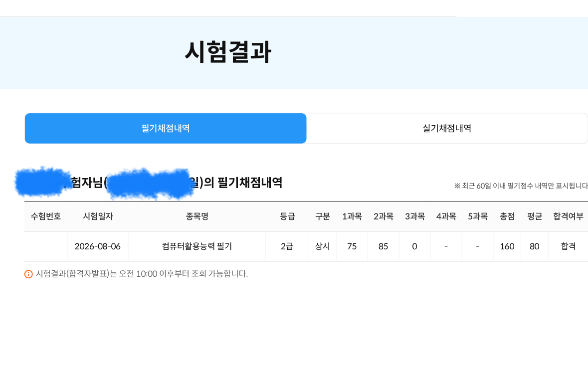The image size is (588, 390).
Task: Click the 합격 result cell
Action: pyautogui.click(x=568, y=246)
